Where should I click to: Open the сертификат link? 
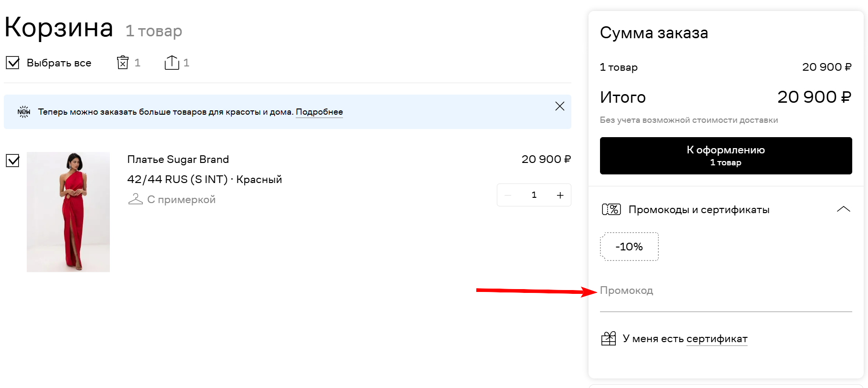pos(717,339)
